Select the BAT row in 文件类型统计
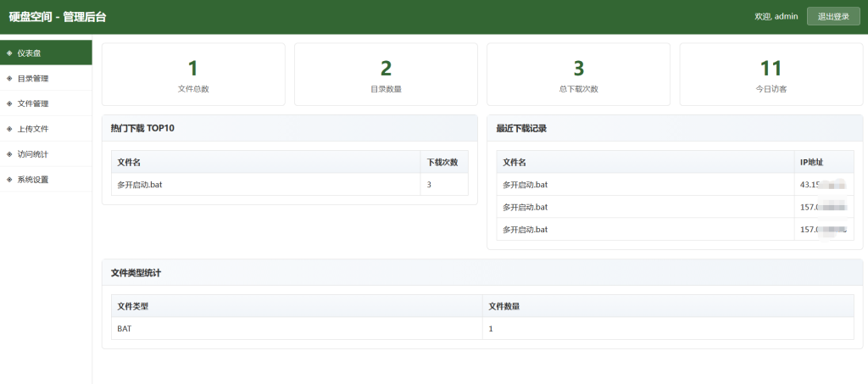The width and height of the screenshot is (868, 384). pyautogui.click(x=481, y=328)
